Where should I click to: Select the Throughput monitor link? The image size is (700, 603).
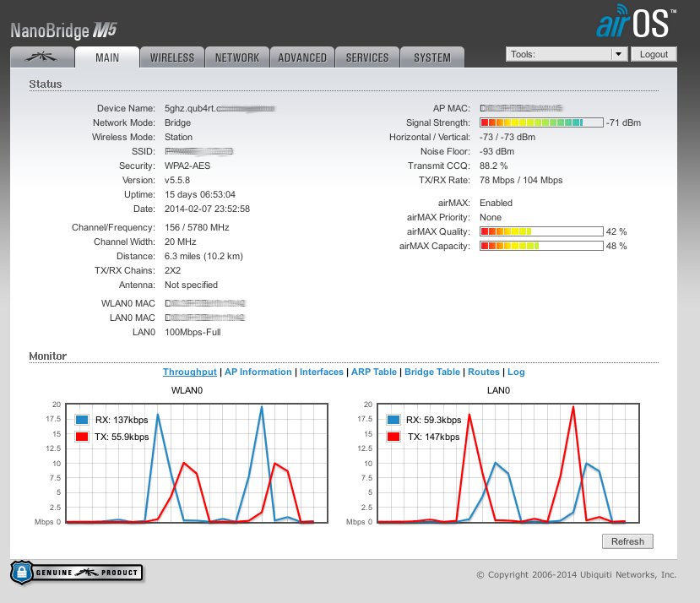[x=190, y=372]
